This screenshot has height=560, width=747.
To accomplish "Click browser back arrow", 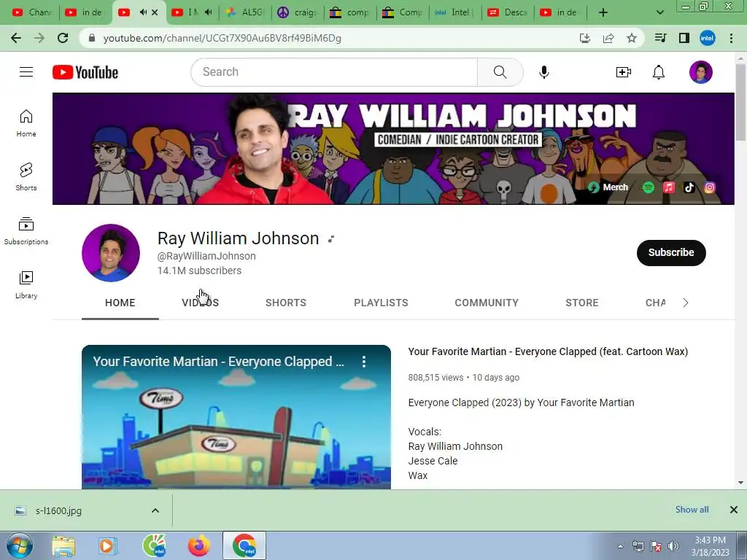I will tap(16, 38).
